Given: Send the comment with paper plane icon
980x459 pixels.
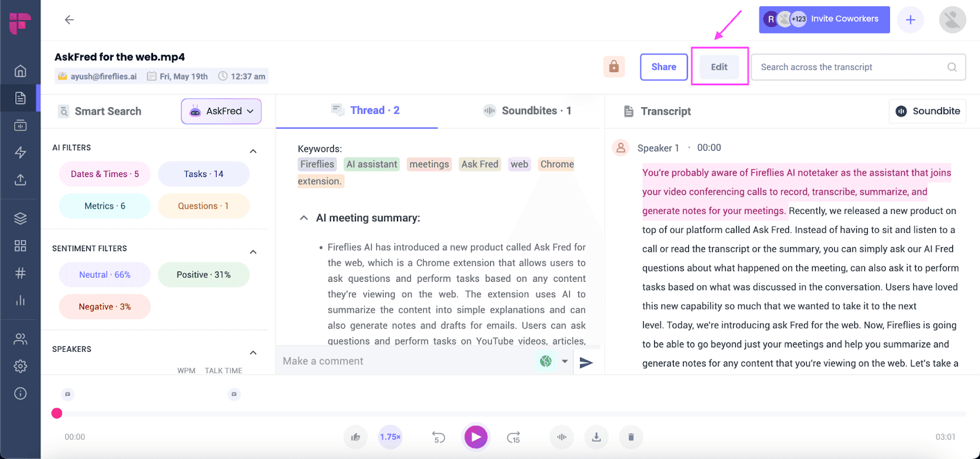Looking at the screenshot, I should [586, 362].
